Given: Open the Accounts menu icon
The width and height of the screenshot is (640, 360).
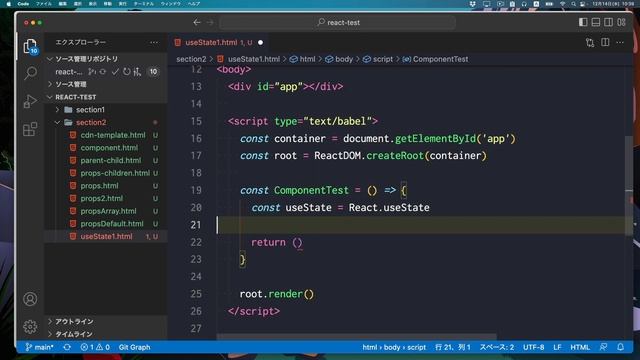Looking at the screenshot, I should [30, 299].
